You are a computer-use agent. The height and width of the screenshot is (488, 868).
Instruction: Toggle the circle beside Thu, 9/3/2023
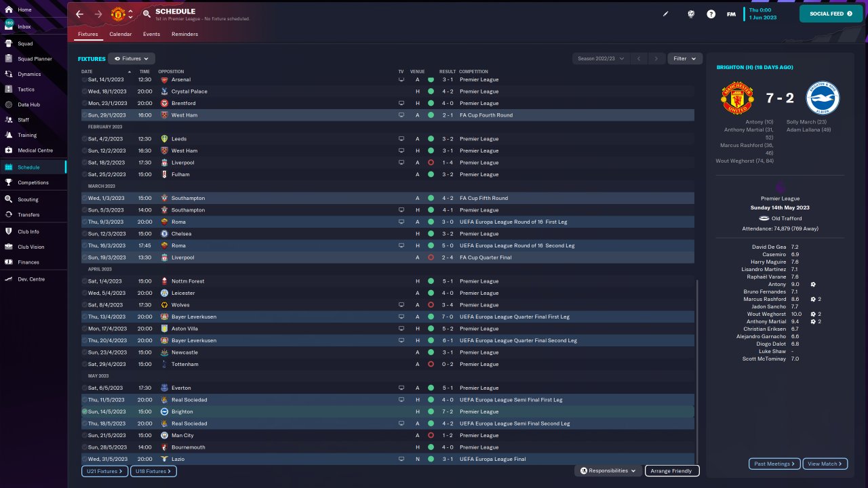click(85, 222)
